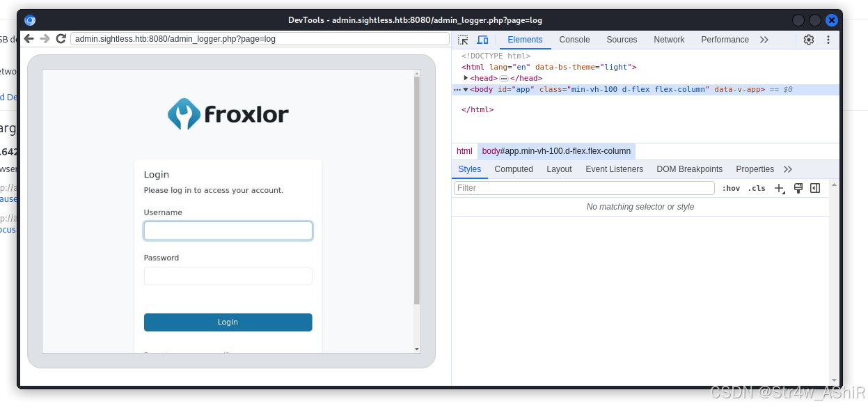
Task: Open the Network tab
Action: [669, 40]
